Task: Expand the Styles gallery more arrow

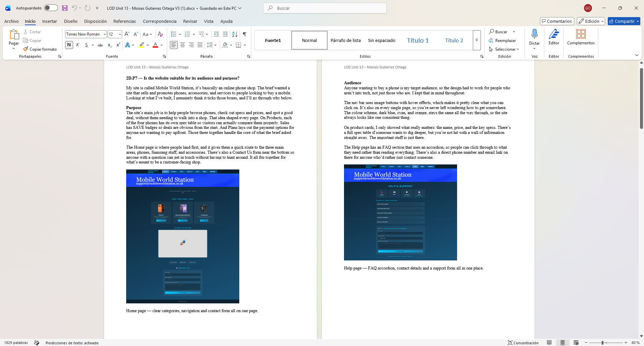Action: click(477, 40)
